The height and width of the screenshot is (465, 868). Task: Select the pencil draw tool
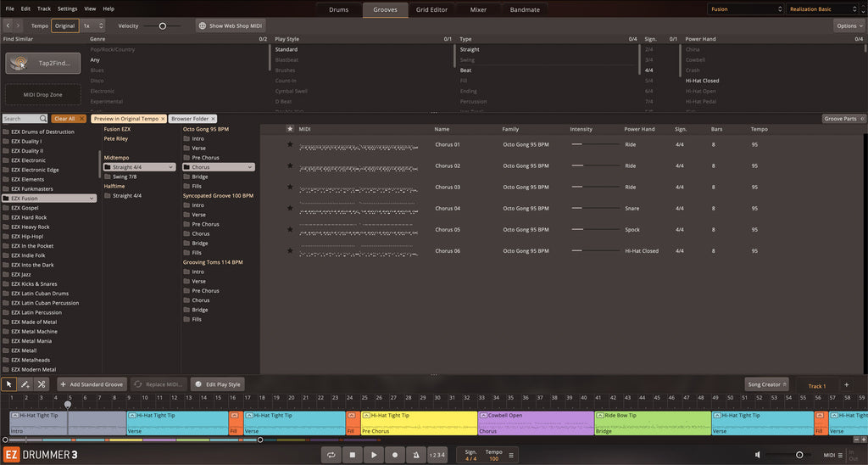point(25,384)
